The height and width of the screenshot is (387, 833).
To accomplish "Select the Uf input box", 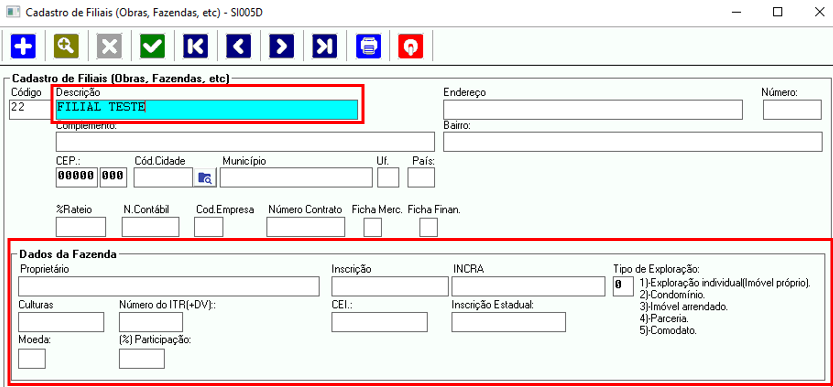I will (388, 178).
